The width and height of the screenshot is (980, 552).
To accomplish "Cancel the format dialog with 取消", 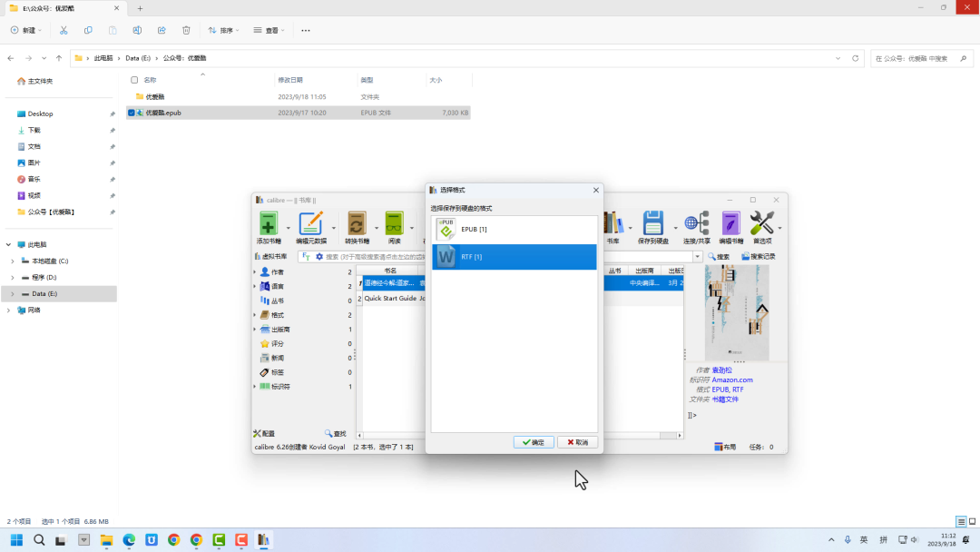I will [577, 442].
